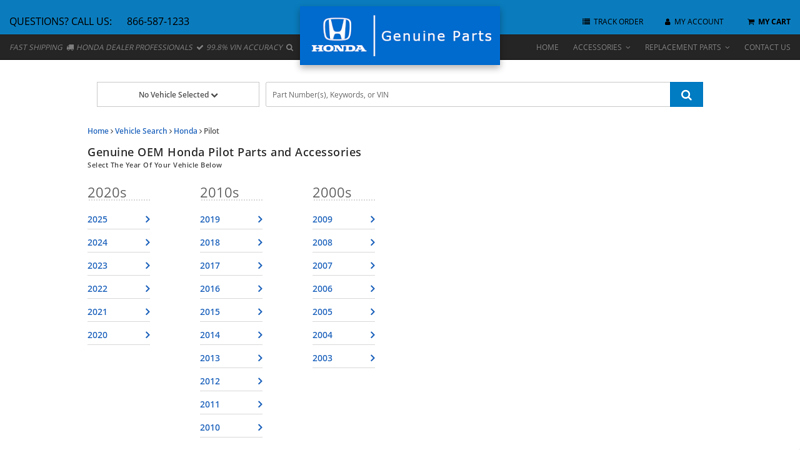The height and width of the screenshot is (450, 800).
Task: Click the arrow next to 2004
Action: (x=372, y=335)
